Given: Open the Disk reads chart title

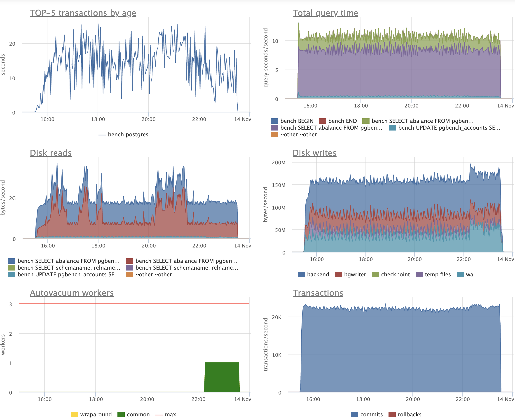Looking at the screenshot, I should [51, 153].
